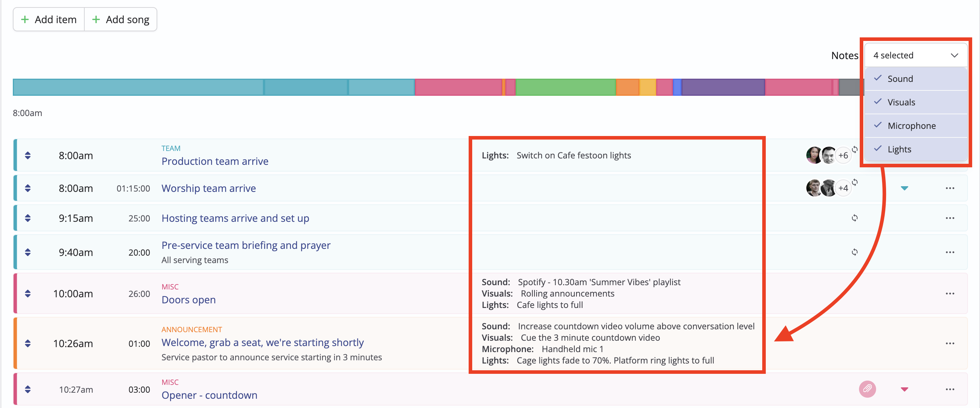Click the plus icon of Add item
The width and height of the screenshot is (980, 408).
(x=25, y=20)
